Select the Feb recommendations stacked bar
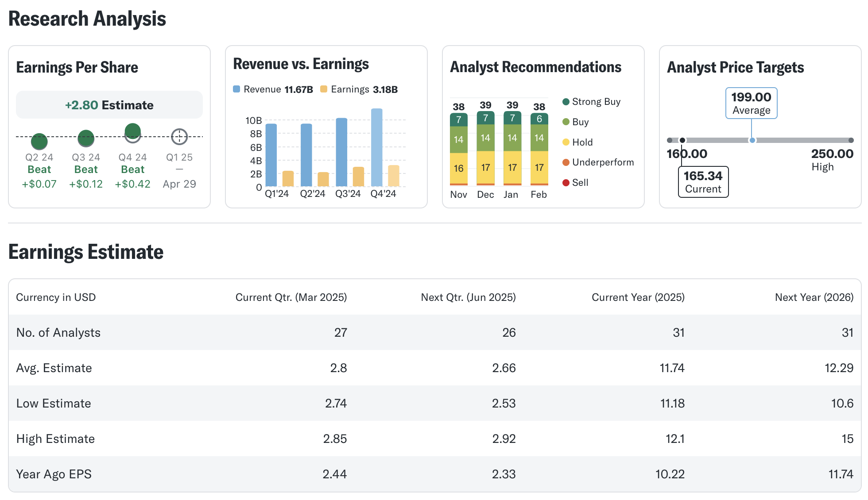The image size is (868, 500). 539,150
